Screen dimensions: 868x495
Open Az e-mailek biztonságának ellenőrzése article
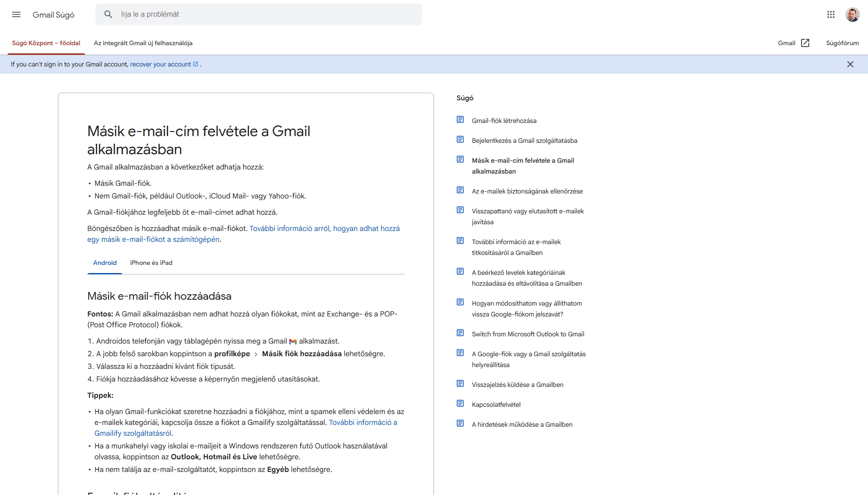[527, 191]
